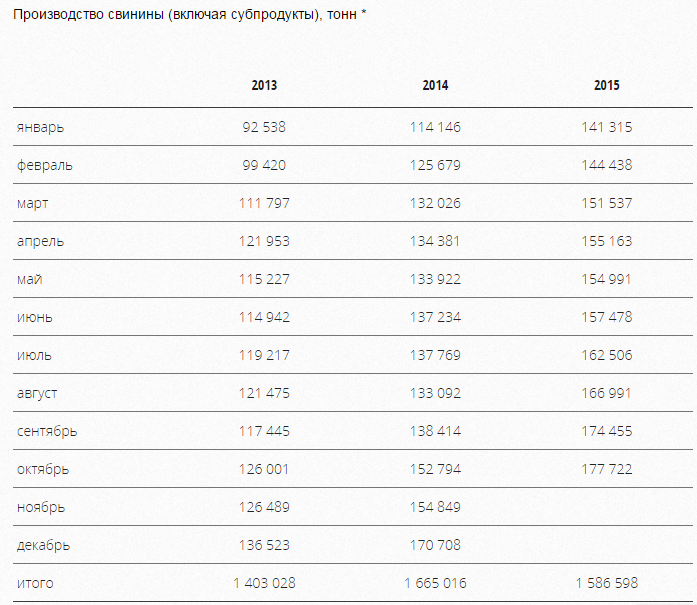Select the февраль row label
The width and height of the screenshot is (697, 605).
pyautogui.click(x=44, y=165)
